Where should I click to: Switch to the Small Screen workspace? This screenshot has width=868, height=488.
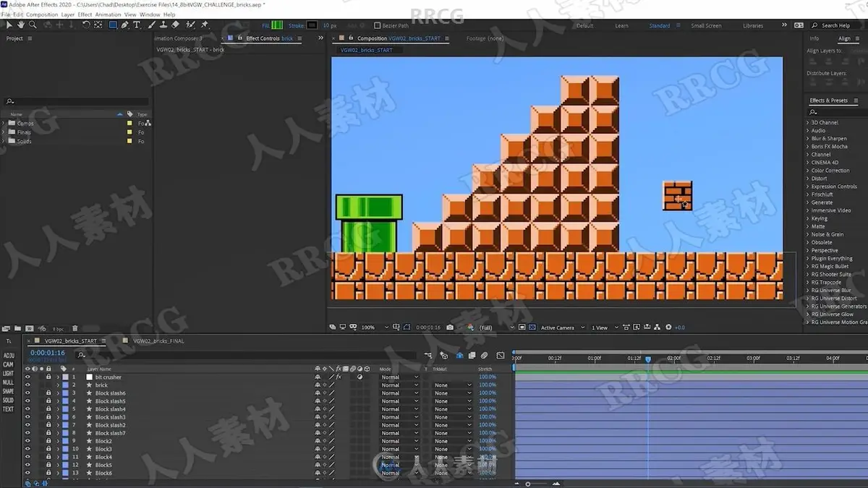(706, 25)
